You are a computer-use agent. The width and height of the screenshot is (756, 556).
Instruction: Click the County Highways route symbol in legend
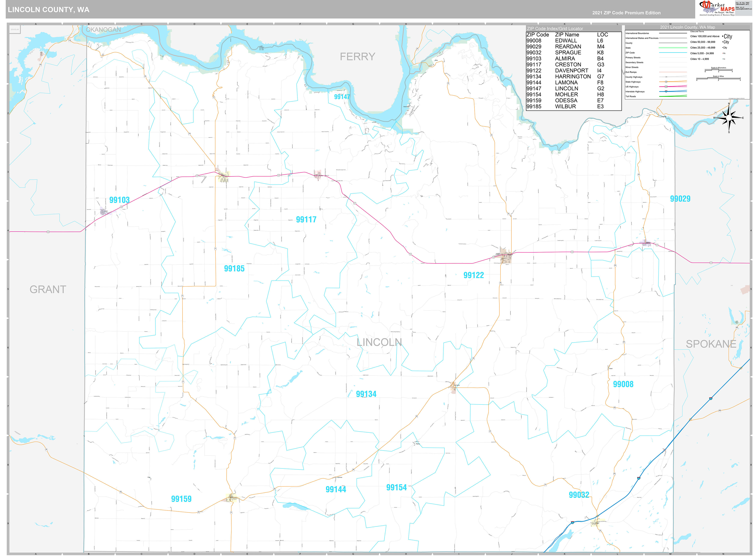[x=666, y=77]
